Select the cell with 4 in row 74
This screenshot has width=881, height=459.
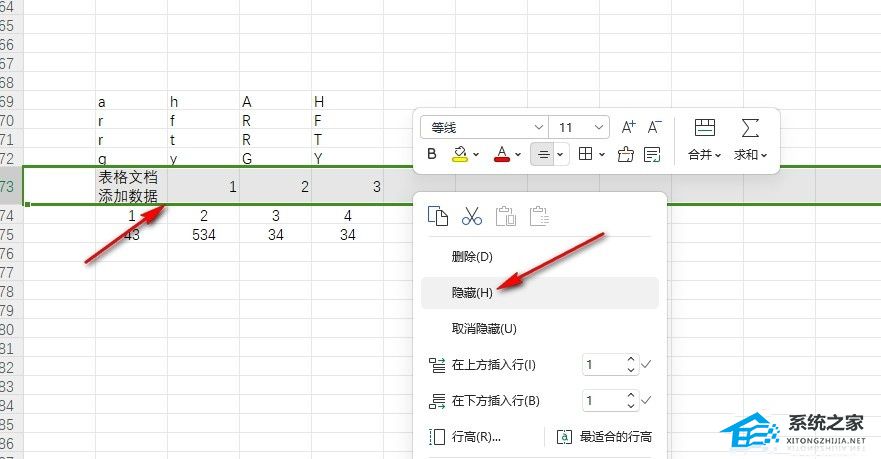click(347, 215)
